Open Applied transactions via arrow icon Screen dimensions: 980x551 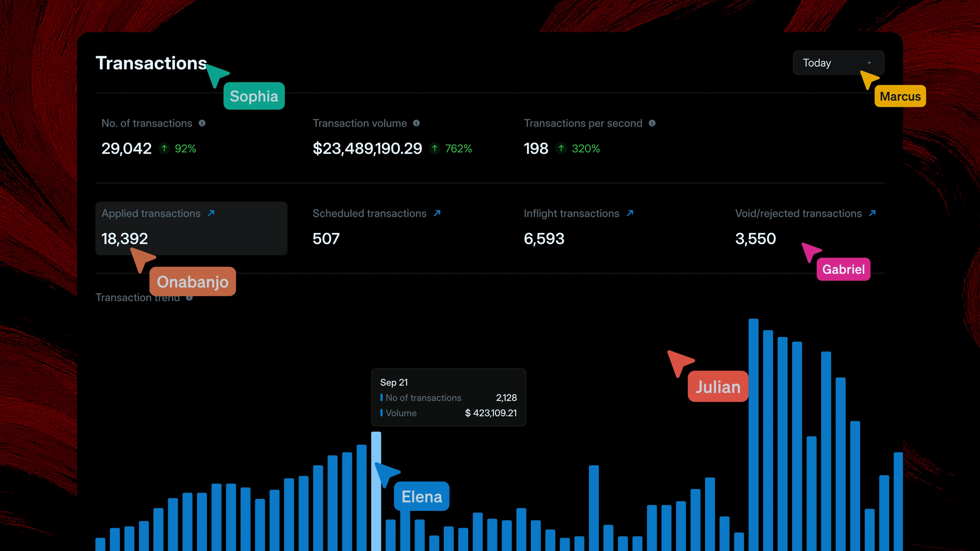coord(211,213)
